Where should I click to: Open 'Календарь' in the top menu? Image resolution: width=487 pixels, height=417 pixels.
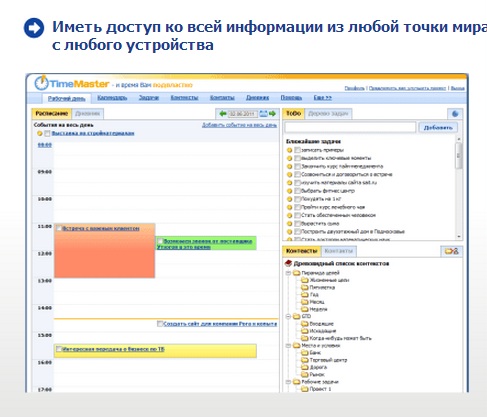(112, 98)
